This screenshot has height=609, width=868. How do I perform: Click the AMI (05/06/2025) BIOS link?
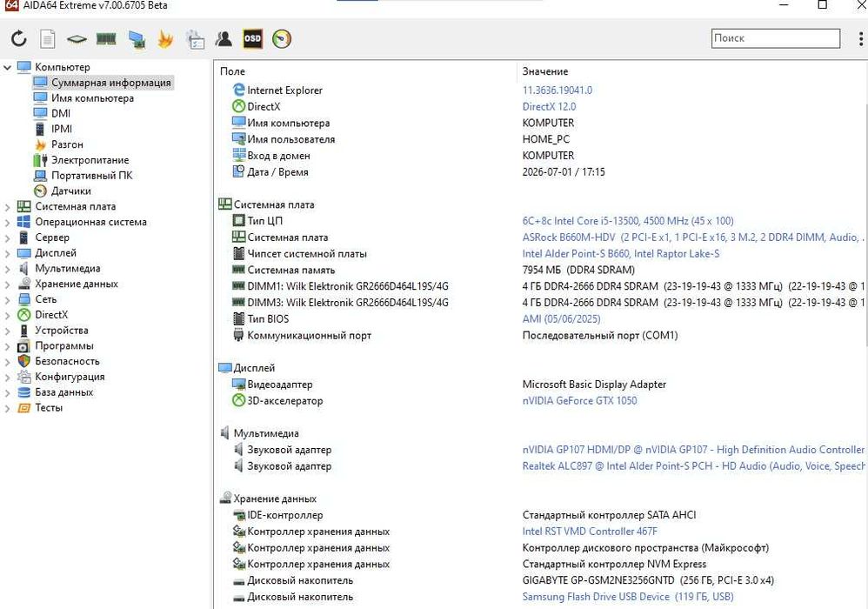pyautogui.click(x=561, y=319)
